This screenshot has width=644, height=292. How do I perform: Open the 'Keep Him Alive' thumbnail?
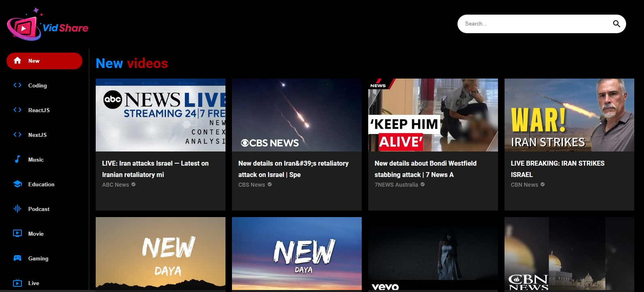coord(433,115)
